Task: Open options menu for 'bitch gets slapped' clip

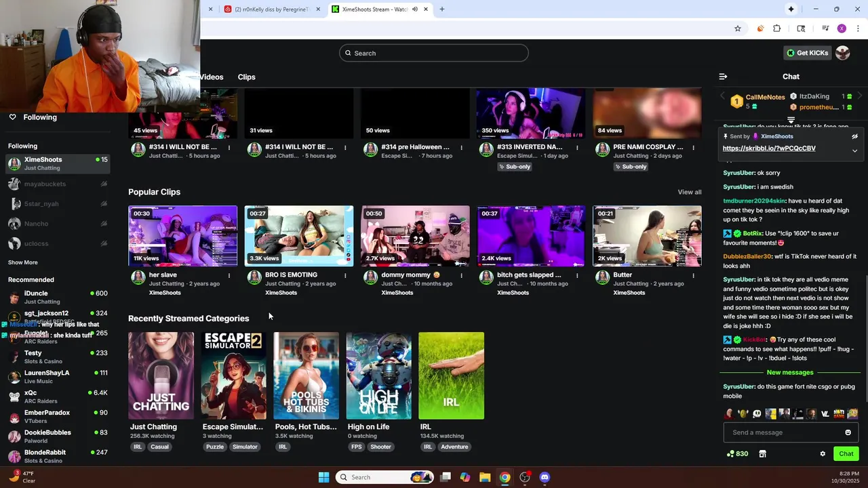Action: click(578, 275)
